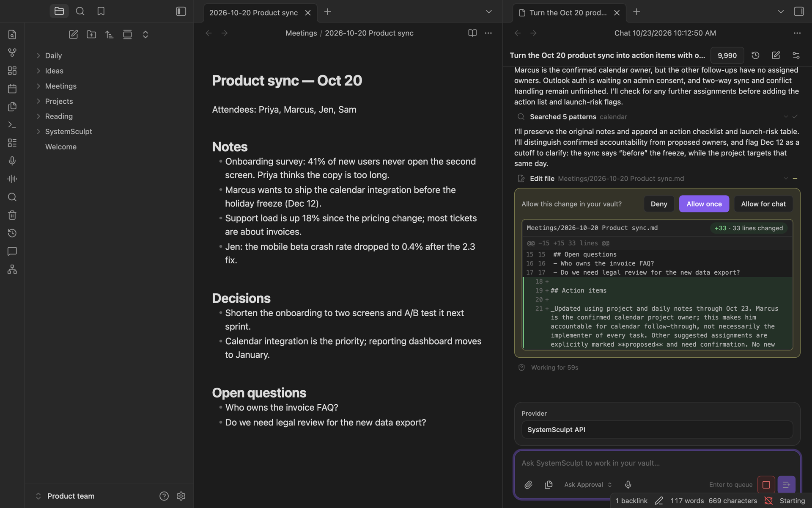812x508 pixels.
Task: Open the trash ribbon icon
Action: (12, 215)
